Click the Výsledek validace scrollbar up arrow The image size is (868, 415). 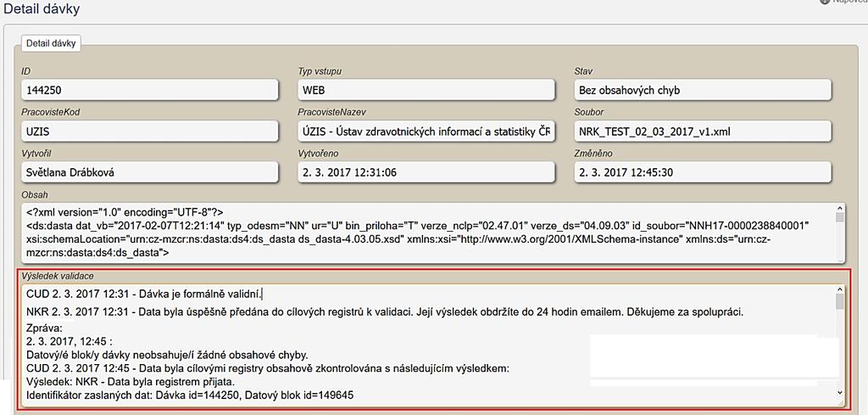coord(840,289)
